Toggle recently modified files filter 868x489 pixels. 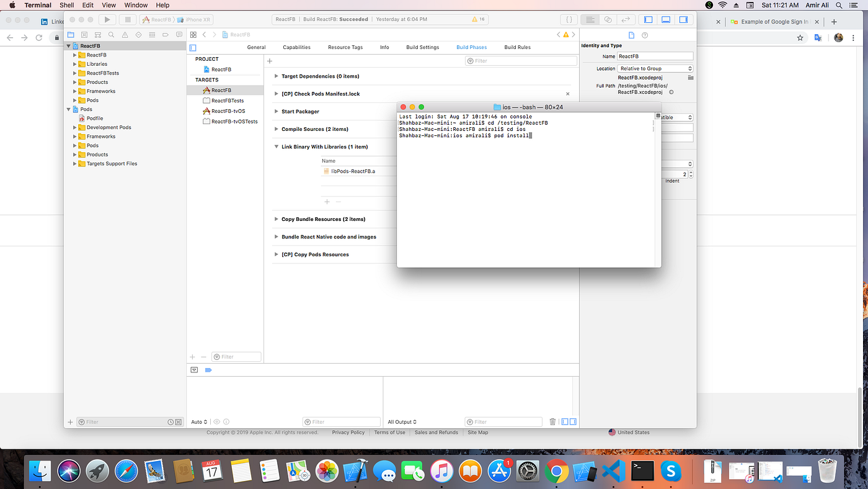click(170, 422)
